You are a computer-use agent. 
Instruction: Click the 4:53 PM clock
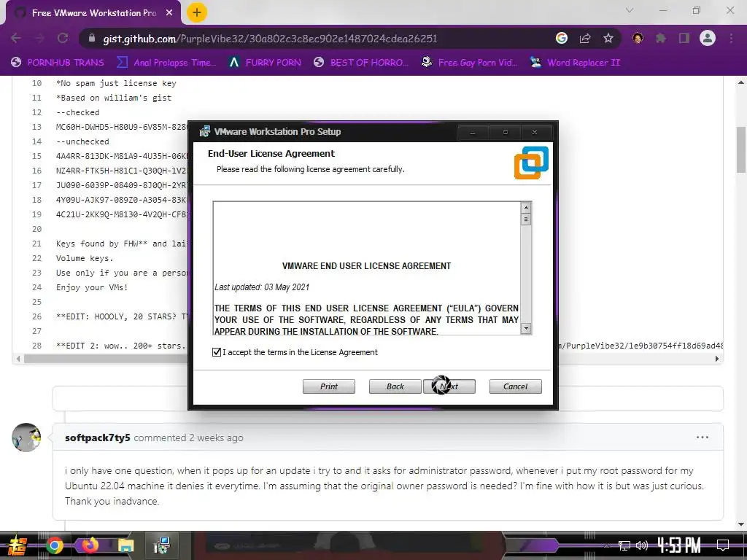point(679,545)
